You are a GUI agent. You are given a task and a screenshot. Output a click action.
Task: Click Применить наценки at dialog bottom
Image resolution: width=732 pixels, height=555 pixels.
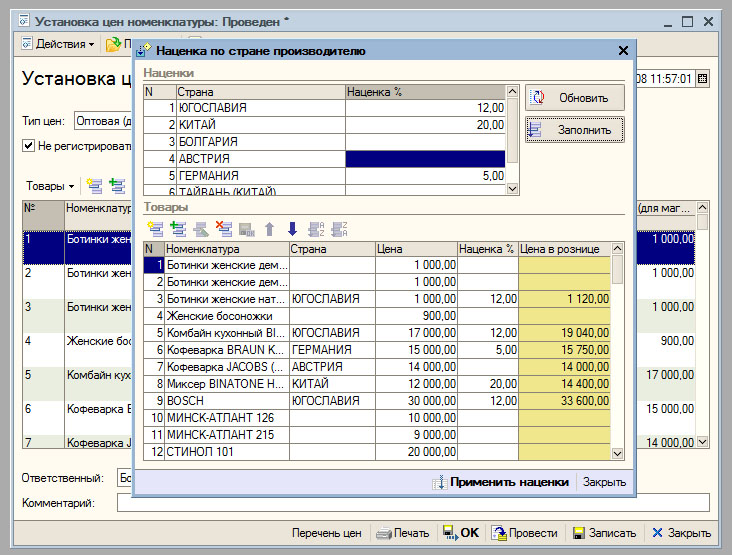coord(501,482)
